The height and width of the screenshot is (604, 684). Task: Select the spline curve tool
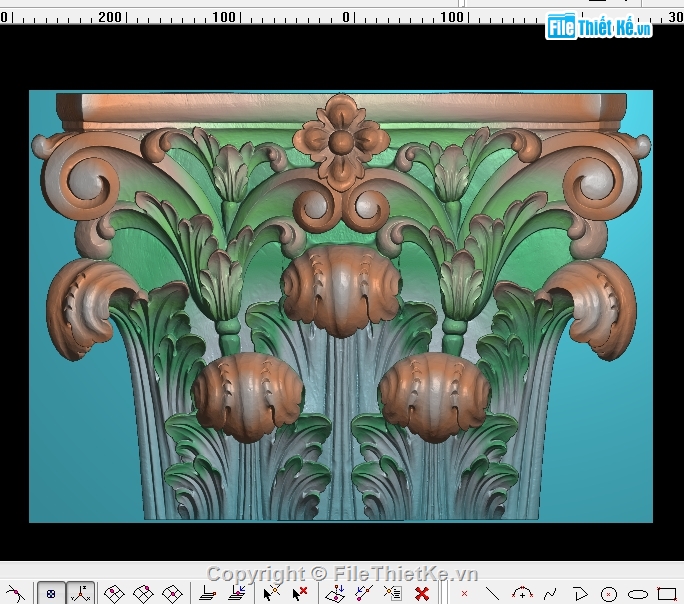click(551, 594)
